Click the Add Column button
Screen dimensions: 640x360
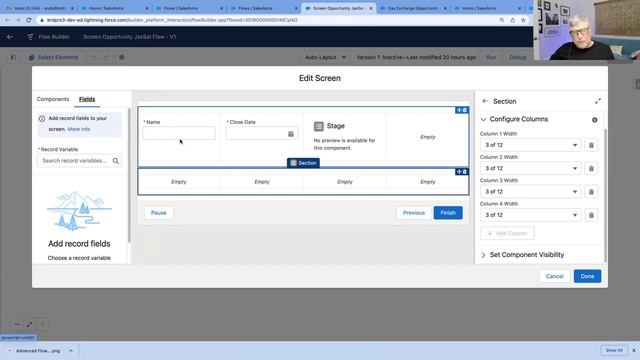507,233
